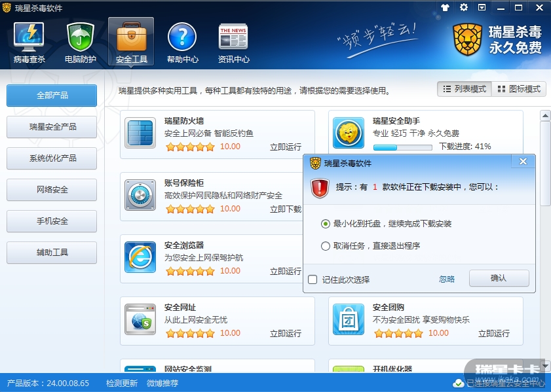Viewport: 551px width, 392px height.
Task: Click the 账号保险柜 safe dial icon
Action: (x=140, y=195)
